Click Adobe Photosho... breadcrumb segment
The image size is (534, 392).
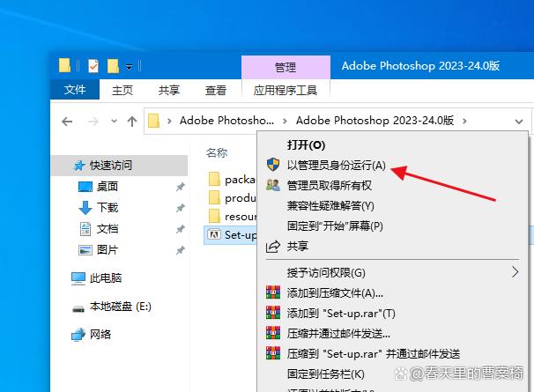coord(226,120)
